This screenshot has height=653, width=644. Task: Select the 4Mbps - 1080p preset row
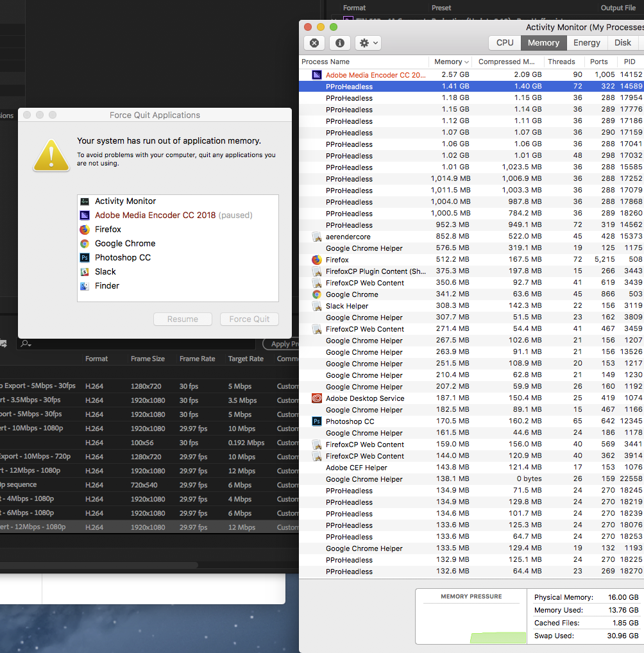(x=149, y=499)
